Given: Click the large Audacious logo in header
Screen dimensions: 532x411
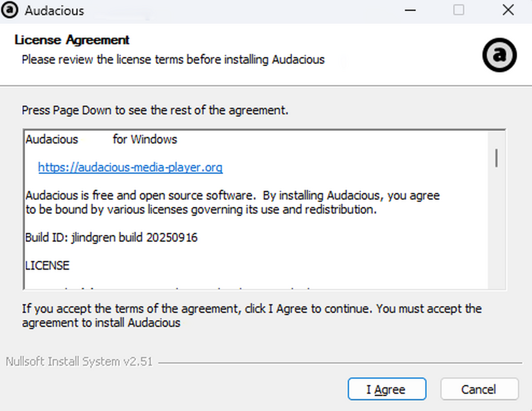Looking at the screenshot, I should 500,55.
